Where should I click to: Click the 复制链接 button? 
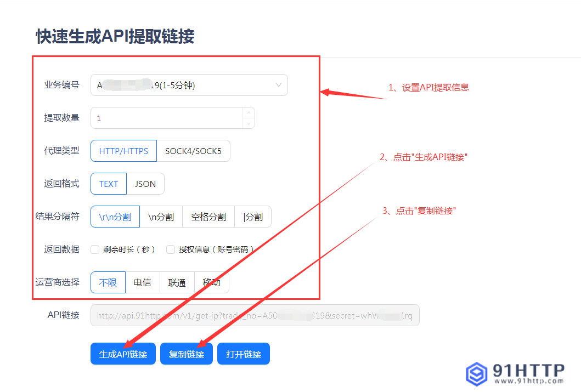185,353
